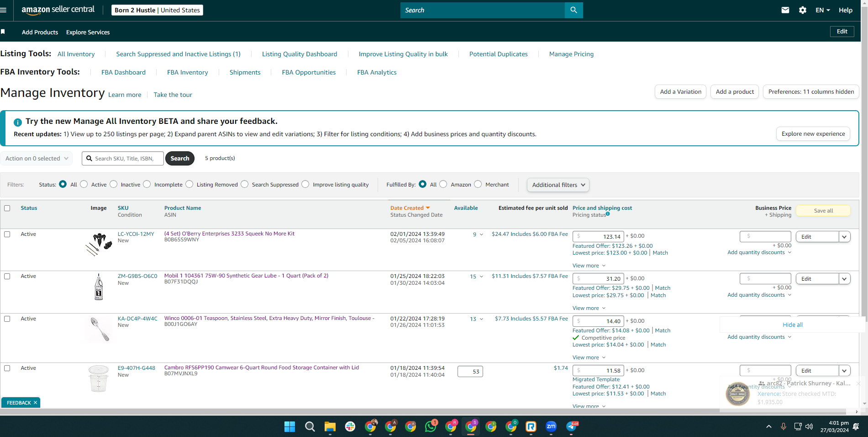Screen dimensions: 868x437
Task: Click the Winco Teaspoon product image
Action: pos(99,329)
